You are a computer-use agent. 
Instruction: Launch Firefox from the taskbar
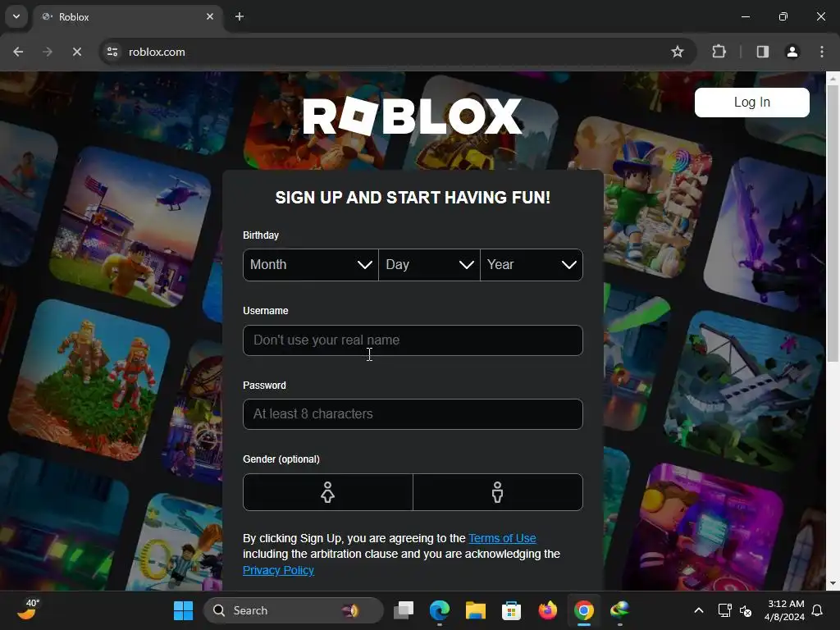[547, 610]
